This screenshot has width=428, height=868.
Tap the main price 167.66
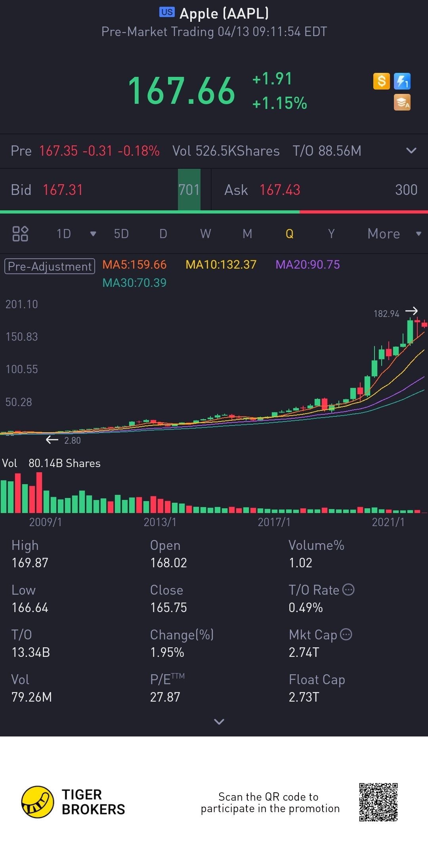pos(182,91)
